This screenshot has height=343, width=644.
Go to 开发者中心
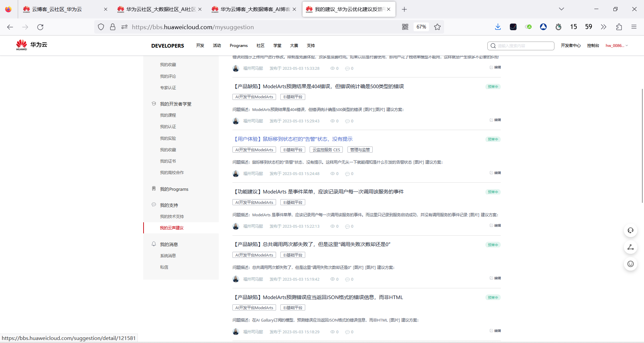tap(571, 46)
